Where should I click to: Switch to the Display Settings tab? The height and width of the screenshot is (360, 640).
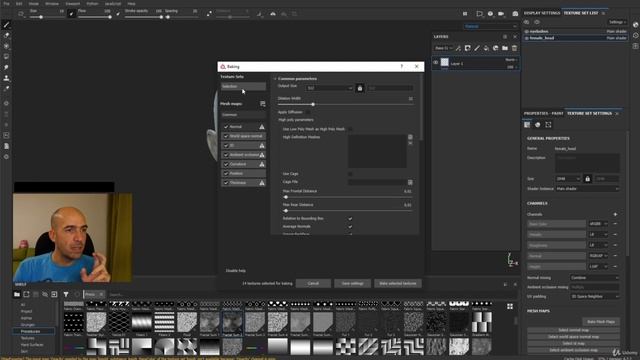tap(542, 13)
